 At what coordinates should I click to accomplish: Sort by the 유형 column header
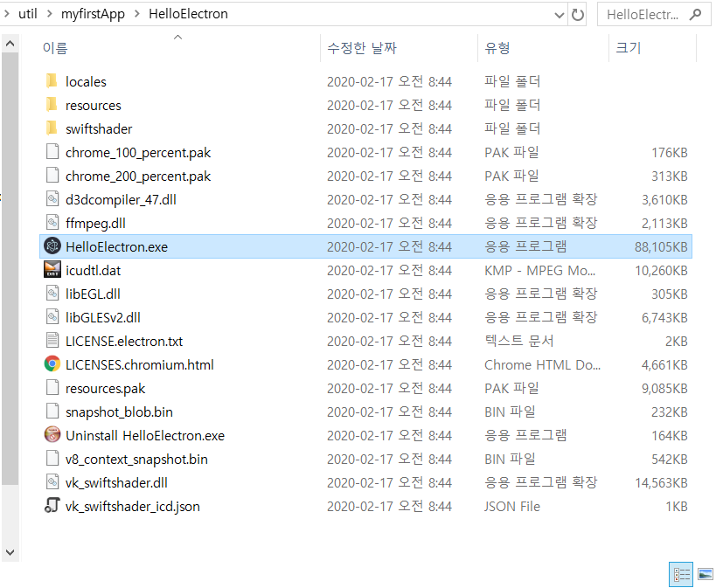tap(543, 47)
